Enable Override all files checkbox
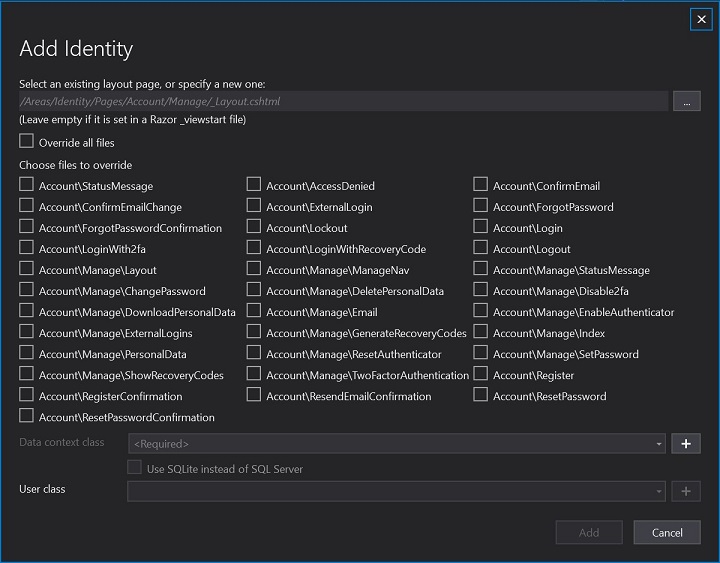The width and height of the screenshot is (720, 563). [x=27, y=141]
